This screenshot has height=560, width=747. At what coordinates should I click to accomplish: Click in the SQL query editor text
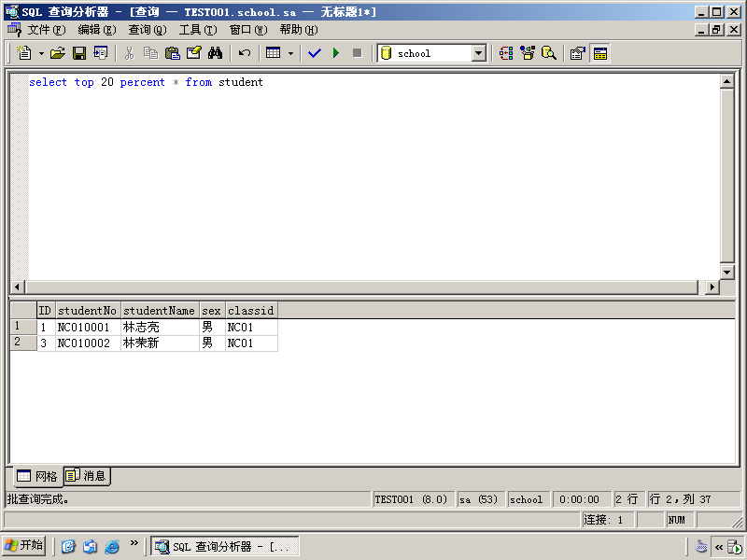point(146,82)
